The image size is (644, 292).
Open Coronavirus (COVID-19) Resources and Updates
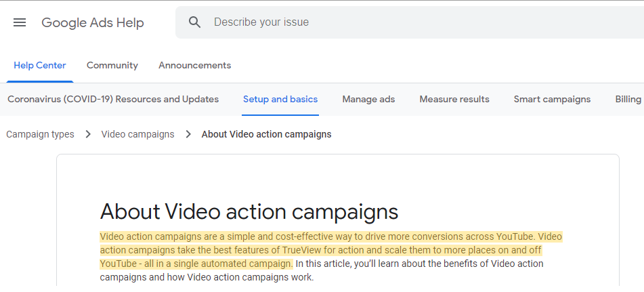pyautogui.click(x=113, y=100)
